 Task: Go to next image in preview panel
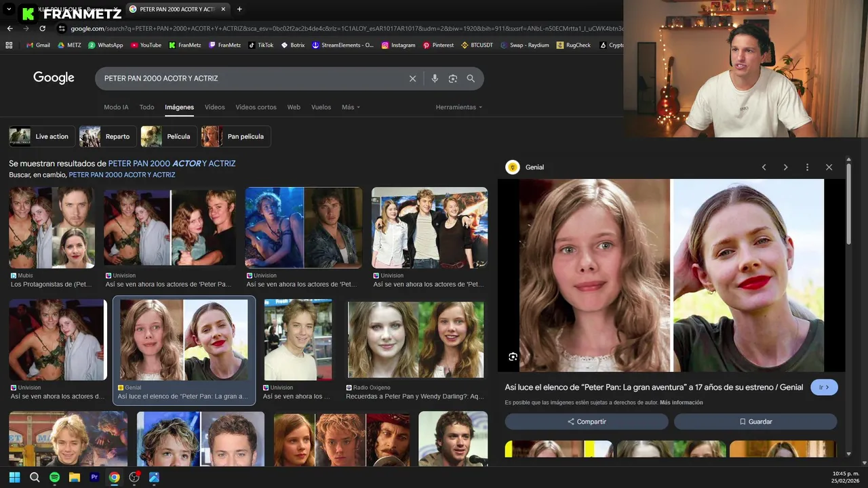click(x=785, y=167)
